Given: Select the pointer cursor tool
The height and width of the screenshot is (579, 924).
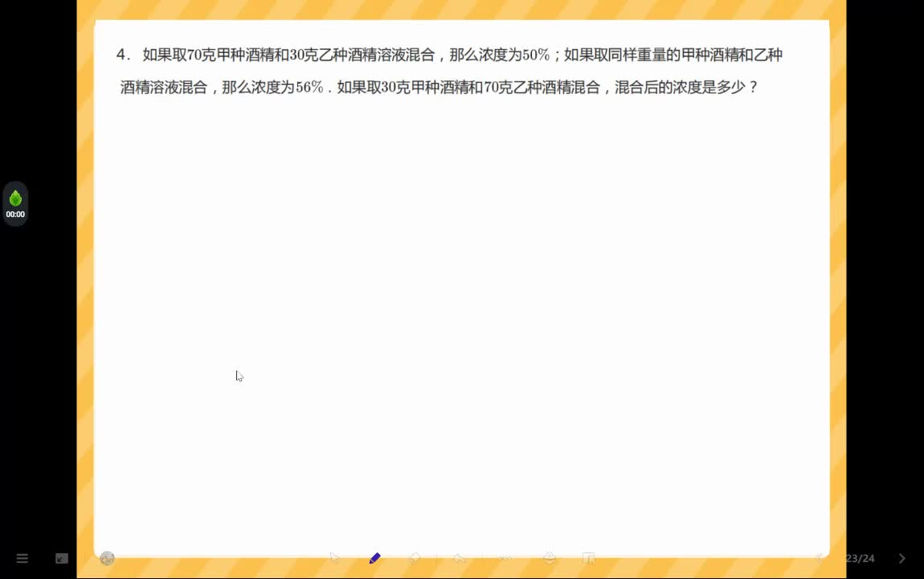Looking at the screenshot, I should 335,558.
